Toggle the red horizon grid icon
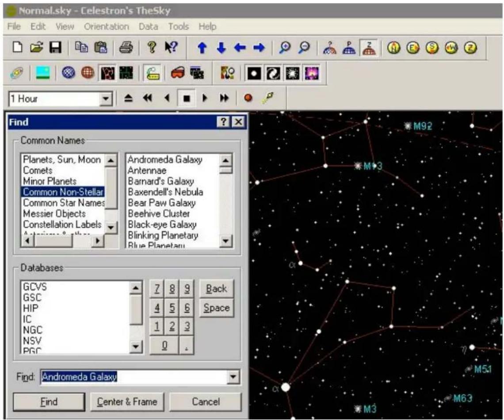 pos(88,73)
